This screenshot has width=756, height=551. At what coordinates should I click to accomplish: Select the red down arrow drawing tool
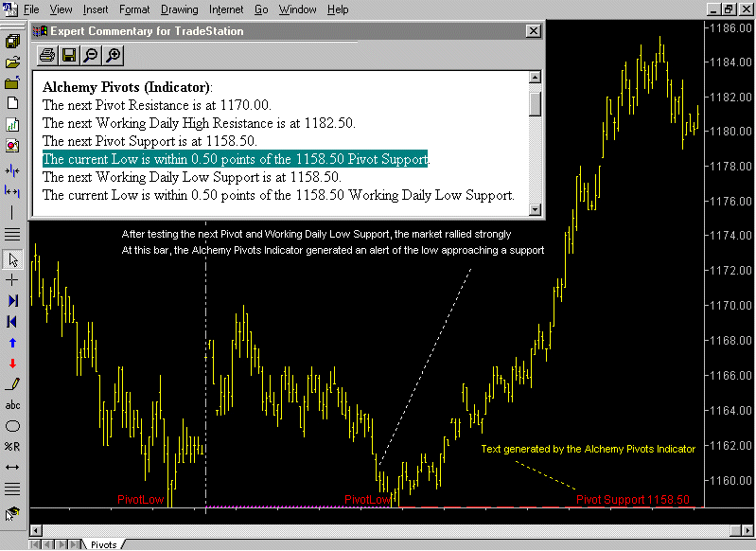[12, 364]
